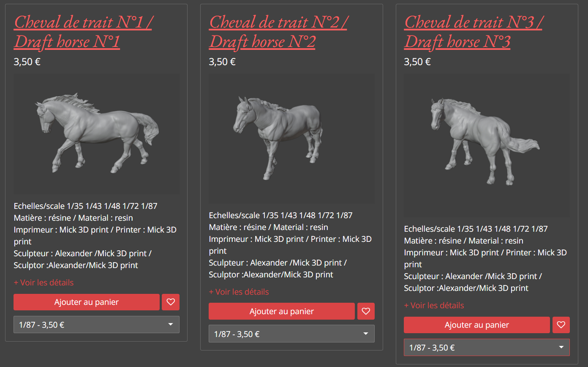View Draft horse N°2 product image
Viewport: 588px width, 367px height.
pos(292,139)
